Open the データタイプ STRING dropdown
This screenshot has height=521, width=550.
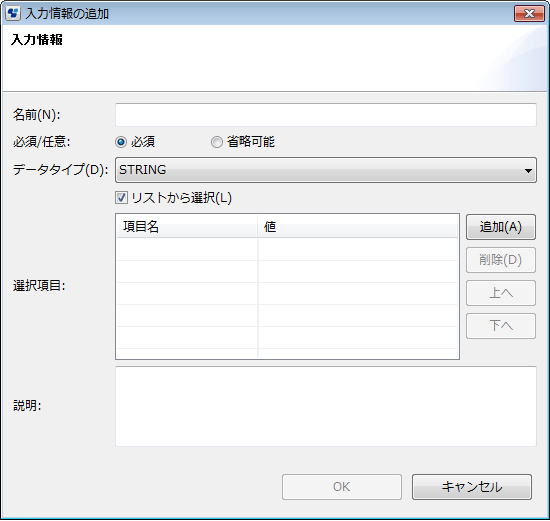coord(326,170)
